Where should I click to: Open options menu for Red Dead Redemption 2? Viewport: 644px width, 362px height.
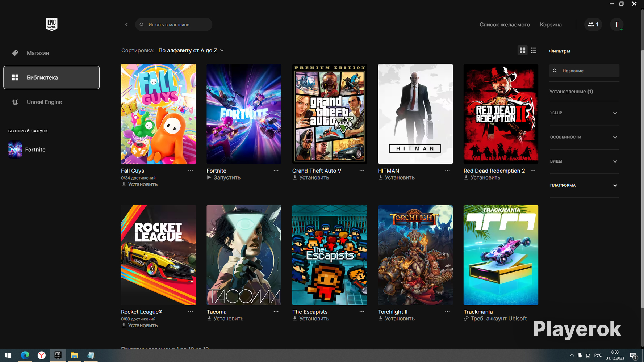[x=533, y=171]
